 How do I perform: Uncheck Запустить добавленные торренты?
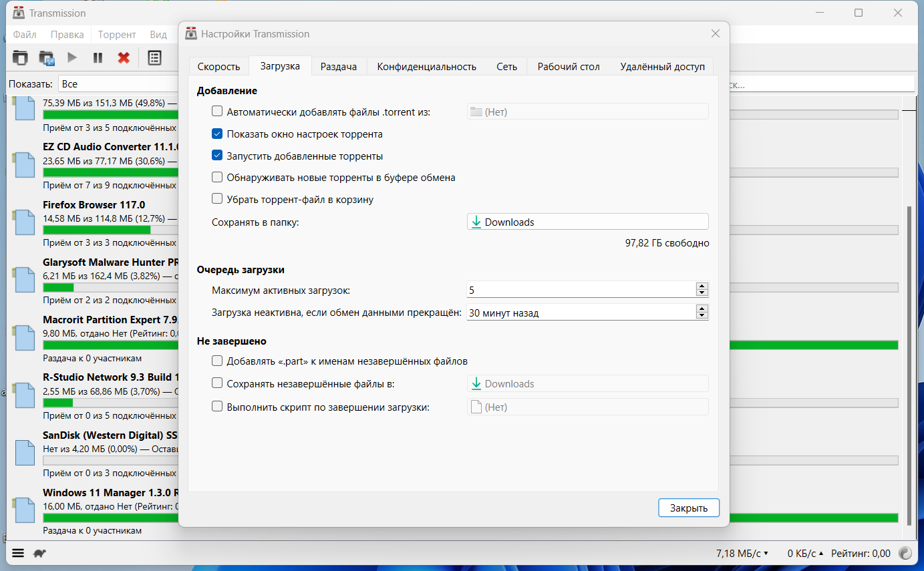217,156
